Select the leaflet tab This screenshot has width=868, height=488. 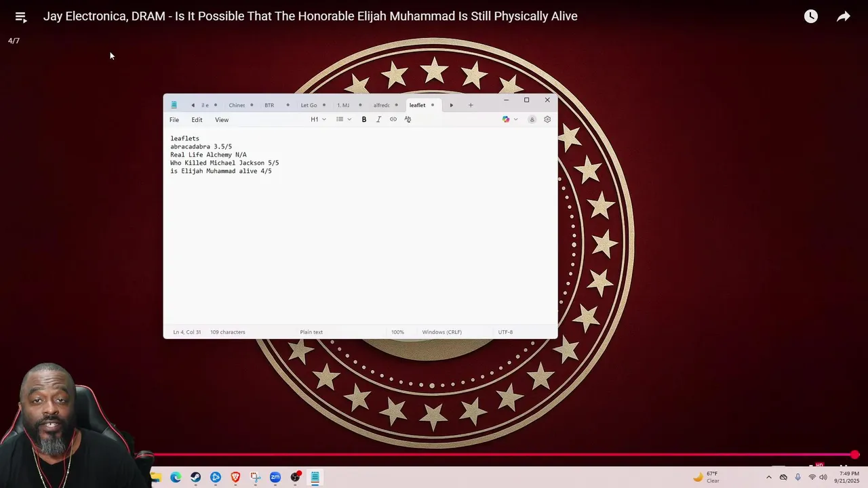[417, 105]
